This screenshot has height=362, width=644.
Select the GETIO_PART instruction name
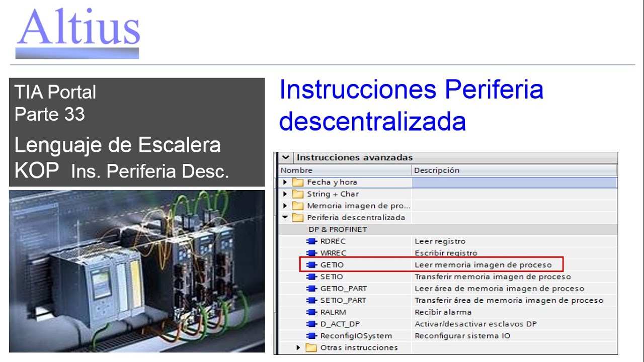[344, 289]
